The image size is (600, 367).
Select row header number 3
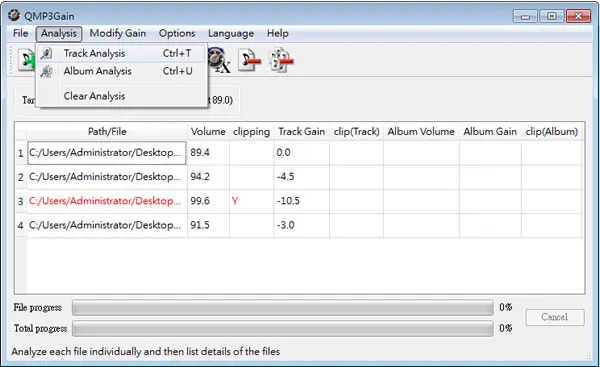pyautogui.click(x=20, y=201)
